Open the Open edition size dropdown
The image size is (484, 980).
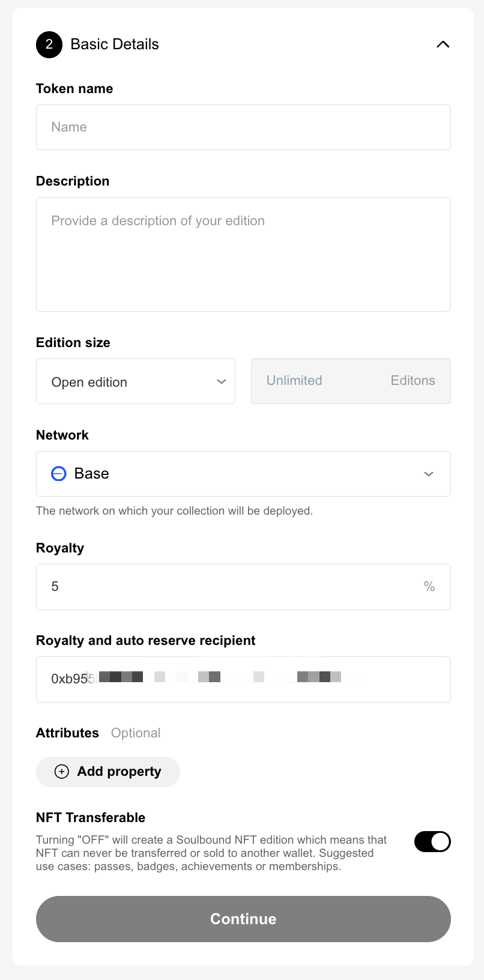click(135, 382)
